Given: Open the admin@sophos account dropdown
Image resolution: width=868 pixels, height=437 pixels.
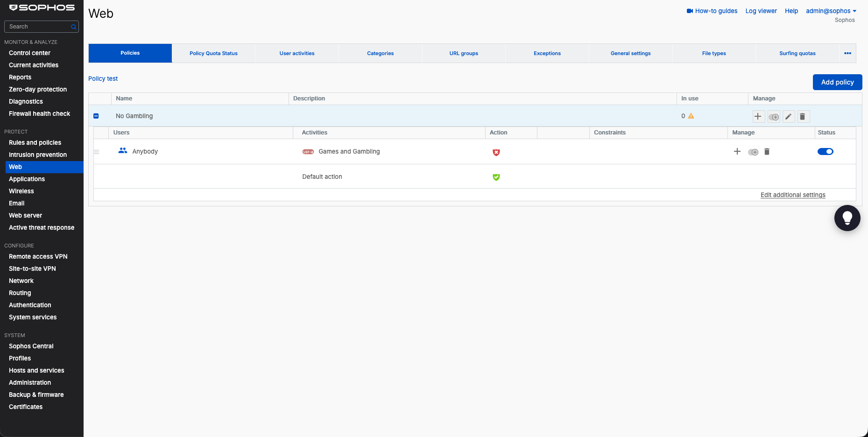Looking at the screenshot, I should click(831, 11).
